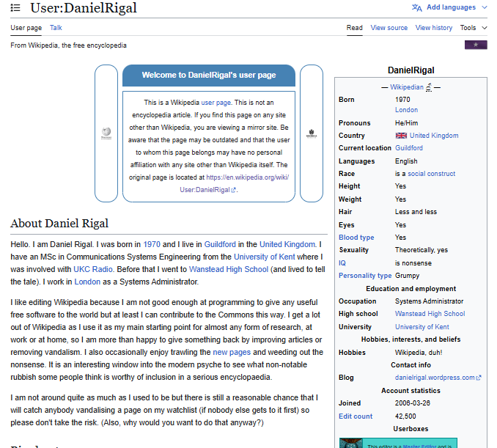This screenshot has width=497, height=448.
Task: Open the London link under Born
Action: click(406, 110)
